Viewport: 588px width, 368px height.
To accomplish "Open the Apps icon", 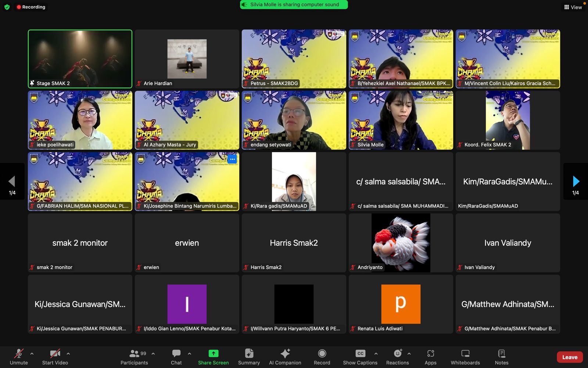I will (x=431, y=353).
